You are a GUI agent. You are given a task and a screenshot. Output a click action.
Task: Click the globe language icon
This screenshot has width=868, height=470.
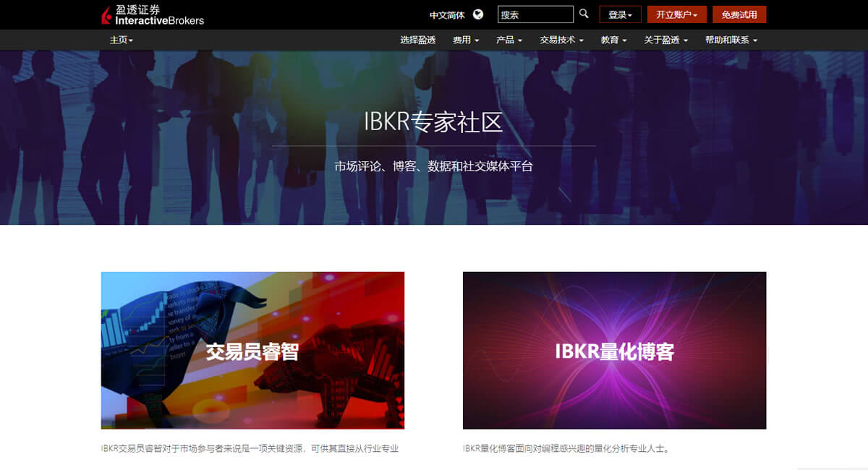pos(478,14)
